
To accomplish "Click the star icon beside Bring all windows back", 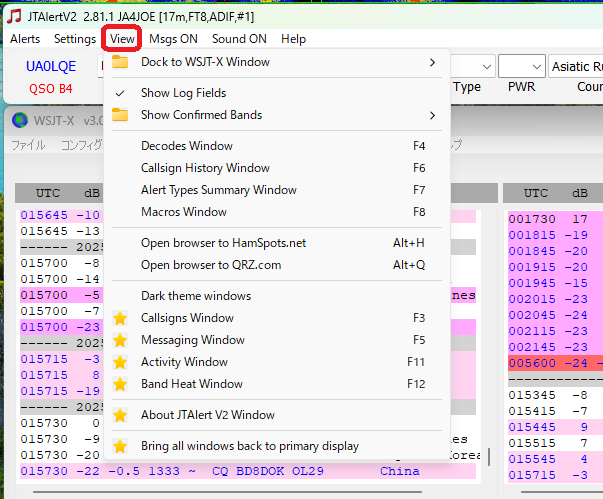I will (120, 446).
